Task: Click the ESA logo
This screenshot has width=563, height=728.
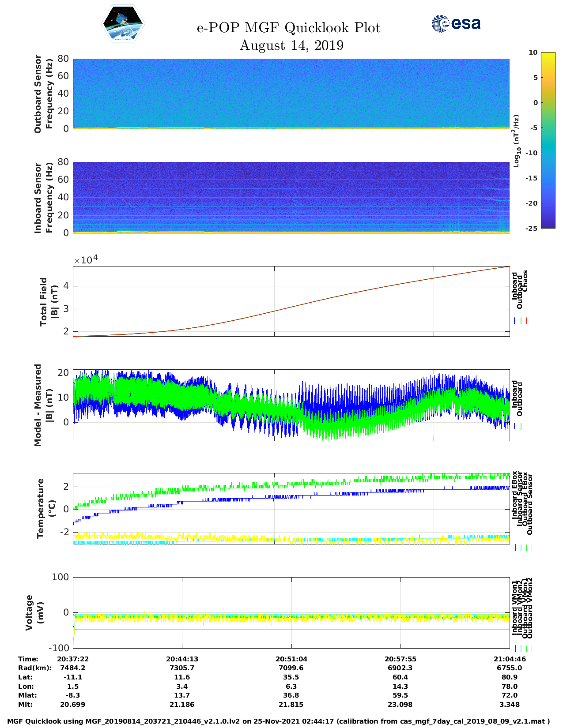Action: 456,23
